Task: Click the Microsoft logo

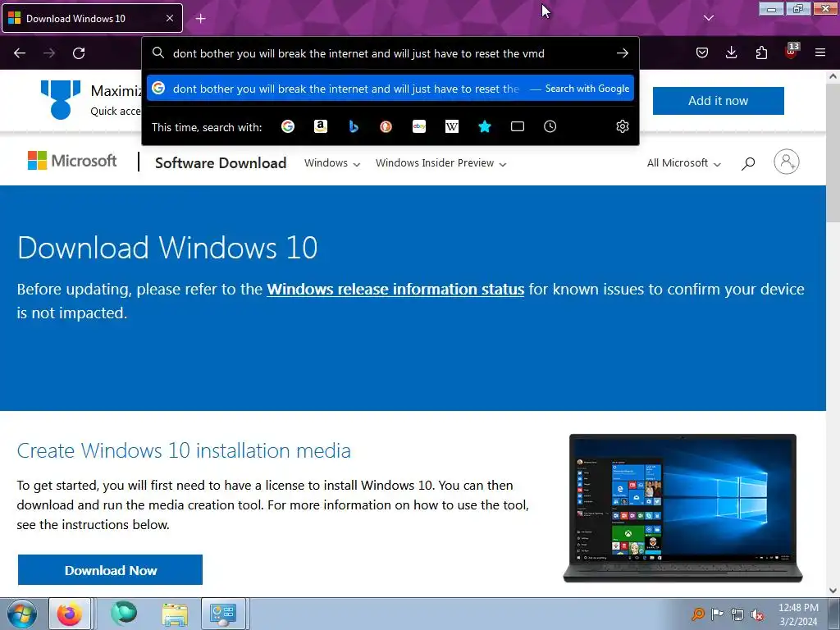Action: (72, 161)
